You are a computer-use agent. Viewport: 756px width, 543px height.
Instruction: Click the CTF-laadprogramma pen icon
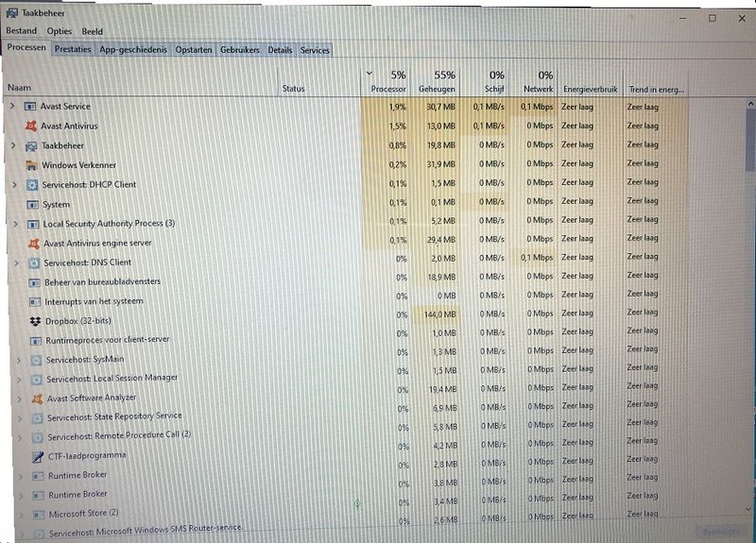(38, 457)
